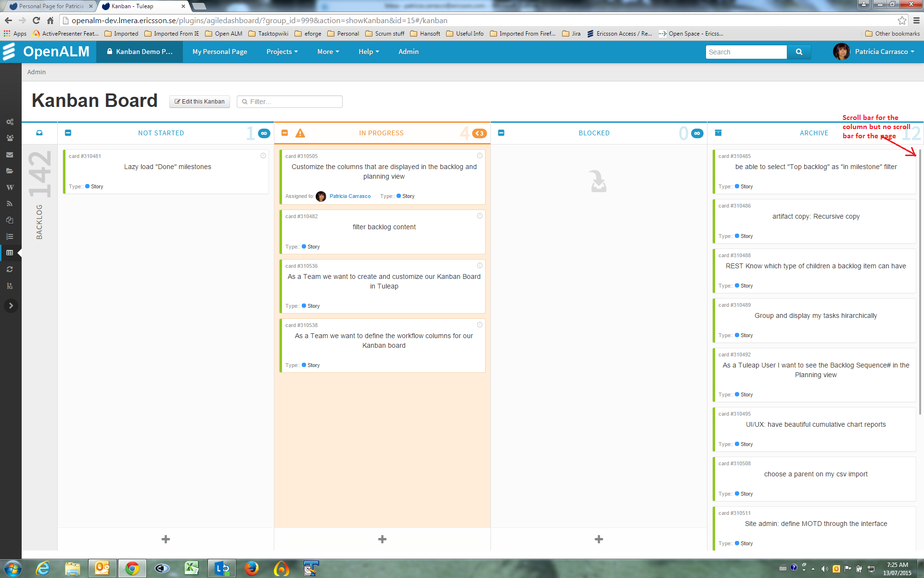Expand the sidebar with the chevron arrow
Screen dimensions: 924x578
(x=11, y=306)
